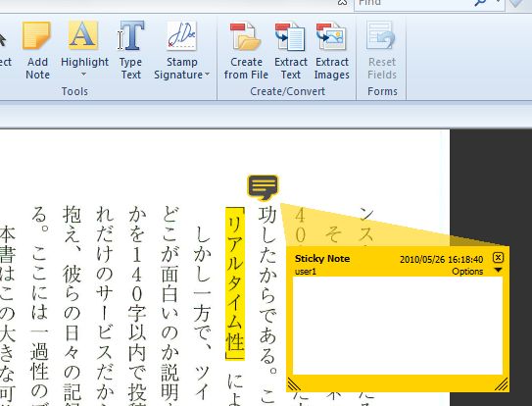The width and height of the screenshot is (532, 406).
Task: Open the Stamp Signature dropdown arrow
Action: [207, 75]
